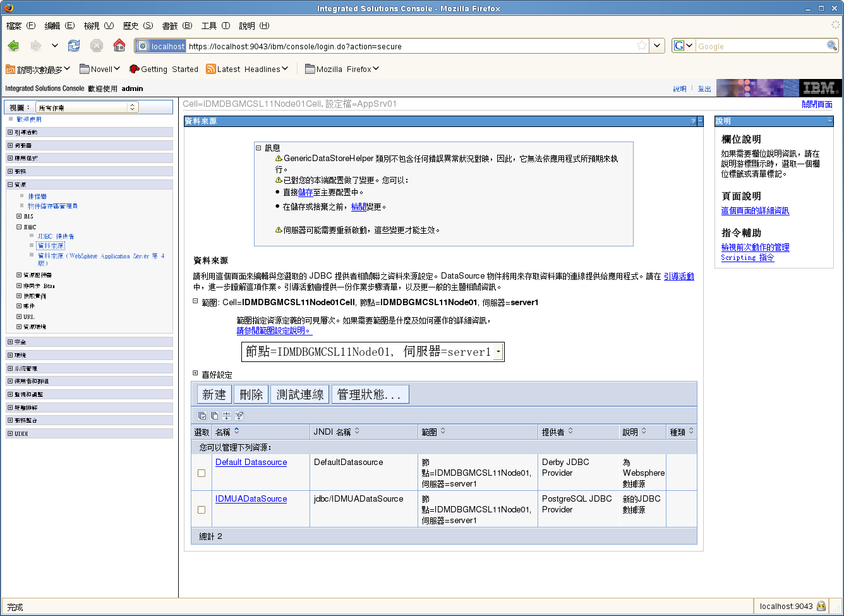
Task: Click the search magnifier icon in Google box
Action: pos(832,45)
